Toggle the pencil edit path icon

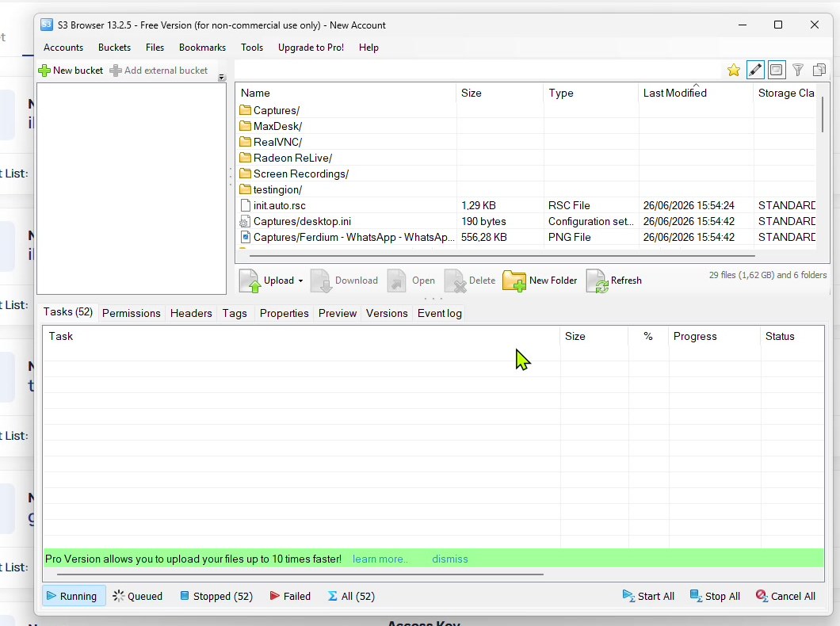(x=755, y=71)
